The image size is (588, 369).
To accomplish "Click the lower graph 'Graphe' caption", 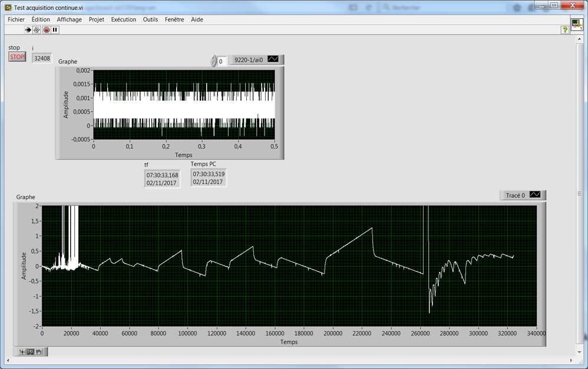I will point(25,197).
